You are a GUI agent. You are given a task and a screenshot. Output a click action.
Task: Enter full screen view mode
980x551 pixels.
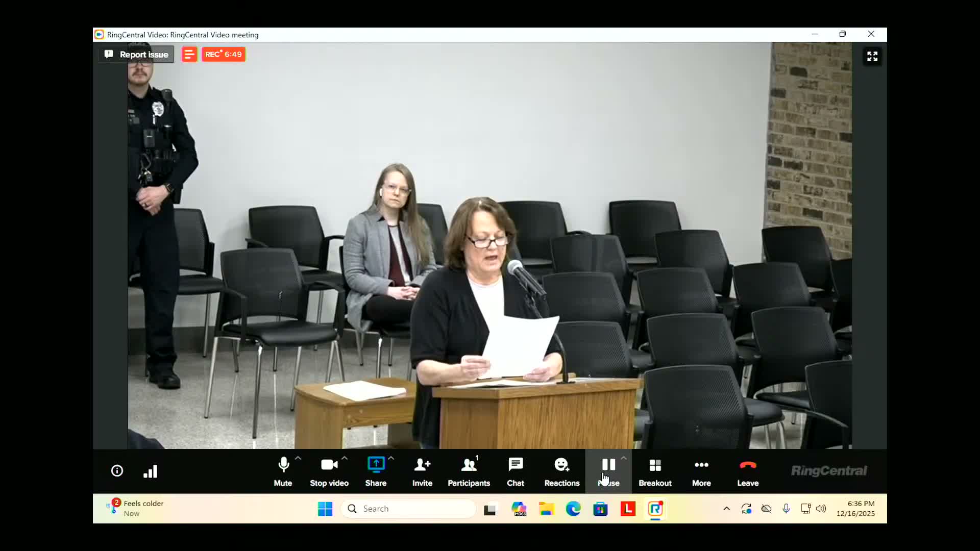872,56
